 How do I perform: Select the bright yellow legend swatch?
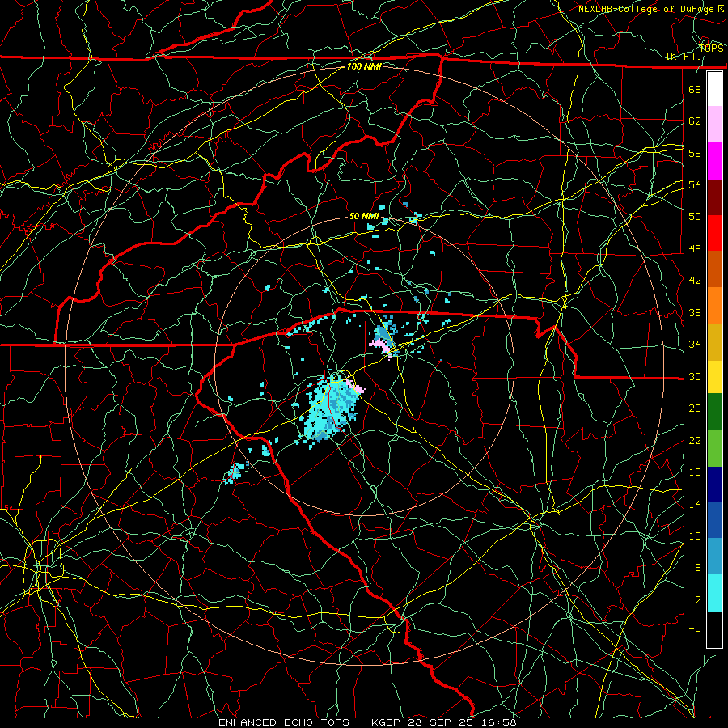714,376
